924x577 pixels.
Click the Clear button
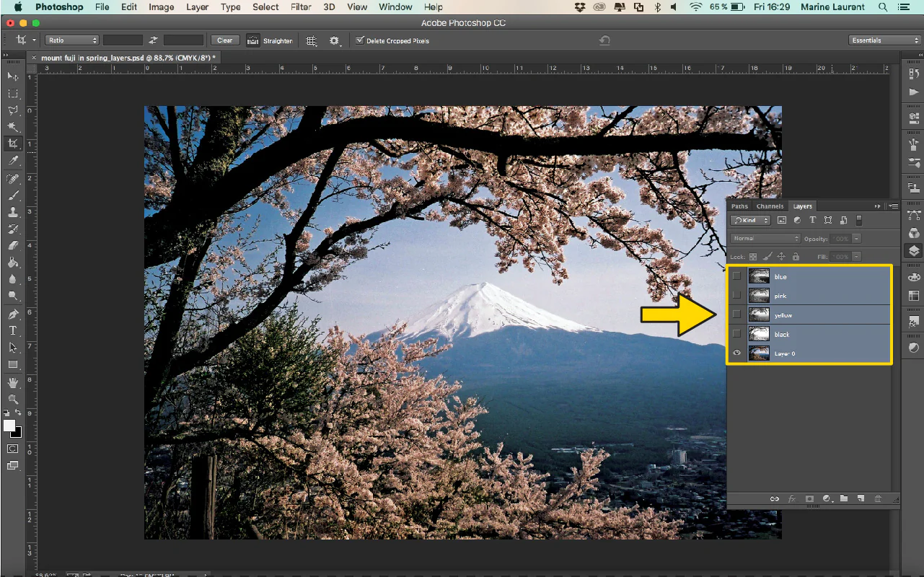tap(225, 40)
